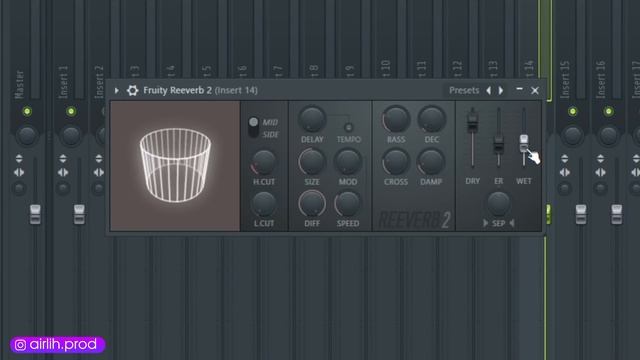This screenshot has height=360, width=640.
Task: Click Insert 16 polarity up/down arrows icon
Action: coord(600,158)
